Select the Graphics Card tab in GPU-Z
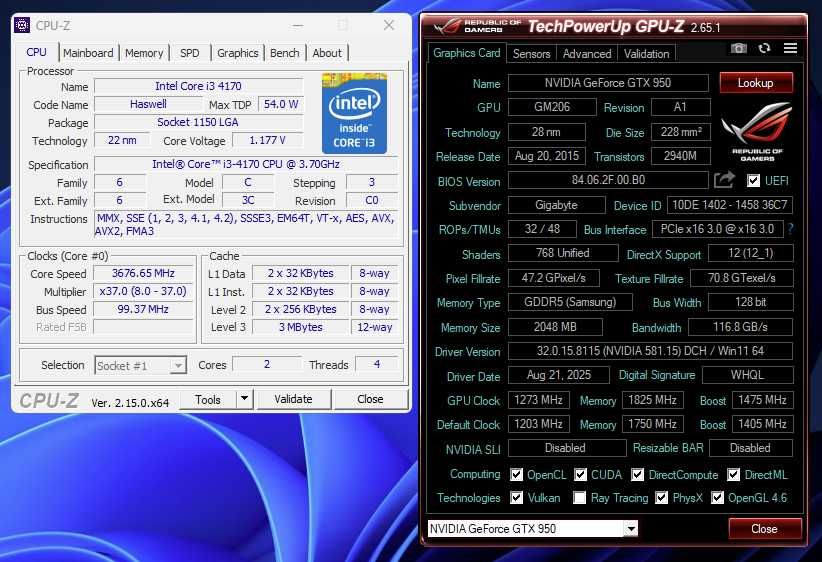The image size is (822, 562). pyautogui.click(x=467, y=53)
